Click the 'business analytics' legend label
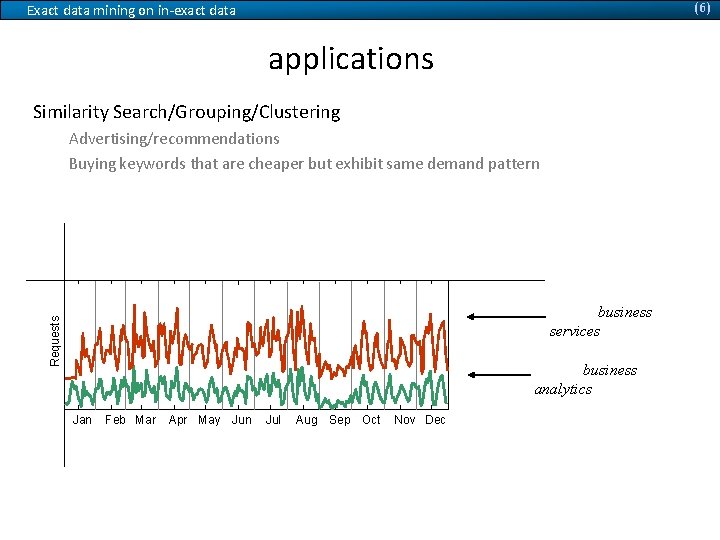 point(585,380)
